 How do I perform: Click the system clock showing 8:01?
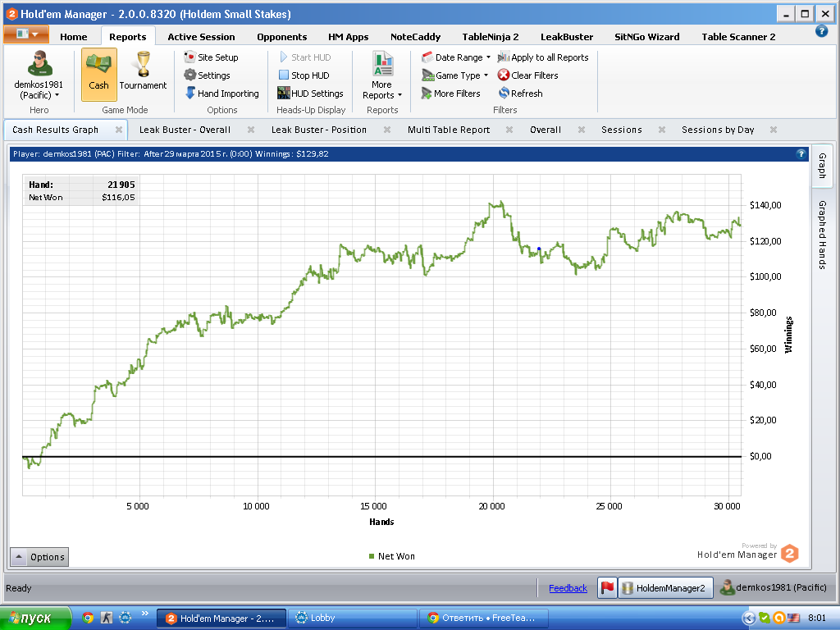point(816,619)
